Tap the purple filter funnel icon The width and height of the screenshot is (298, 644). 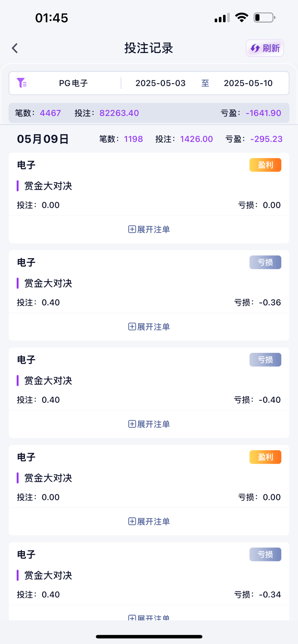pos(21,83)
